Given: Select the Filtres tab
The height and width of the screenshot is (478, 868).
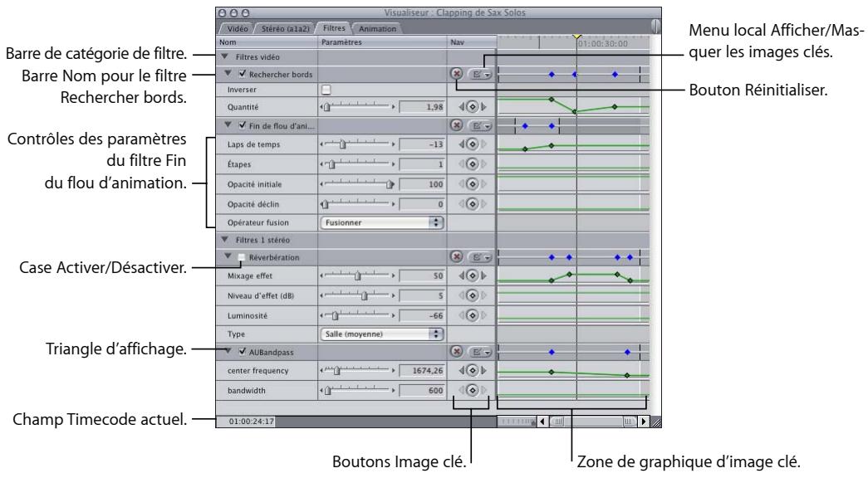Looking at the screenshot, I should pyautogui.click(x=334, y=28).
